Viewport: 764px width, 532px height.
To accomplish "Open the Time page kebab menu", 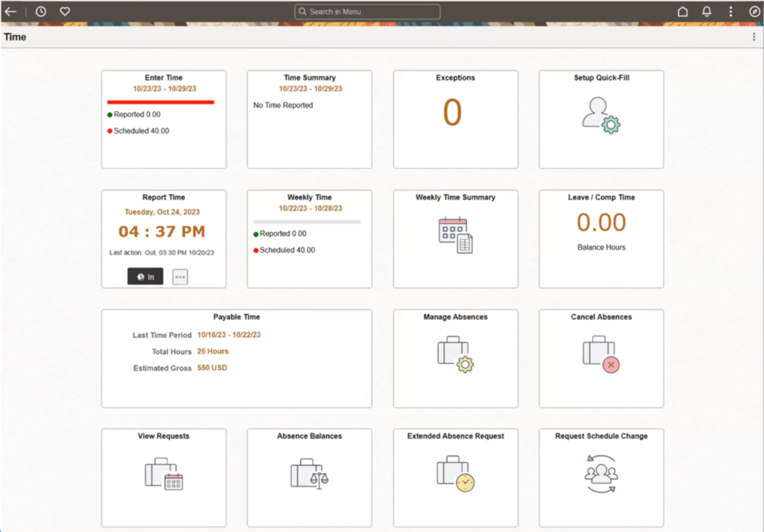I will (x=753, y=36).
